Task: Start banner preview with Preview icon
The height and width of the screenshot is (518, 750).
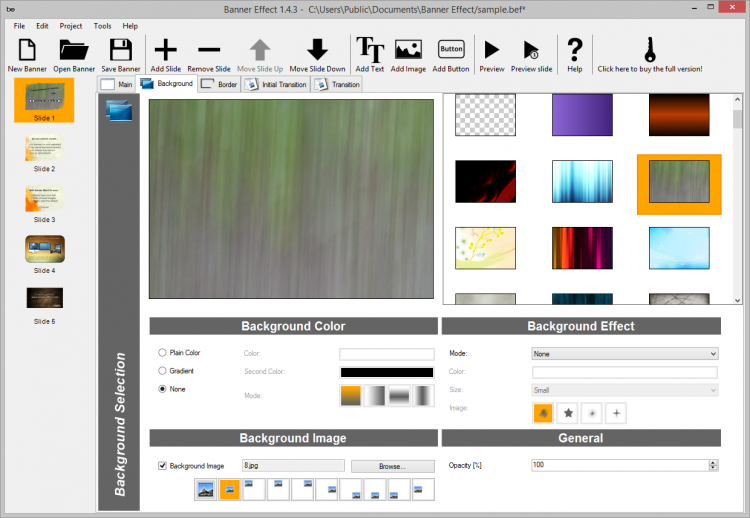Action: pyautogui.click(x=491, y=50)
